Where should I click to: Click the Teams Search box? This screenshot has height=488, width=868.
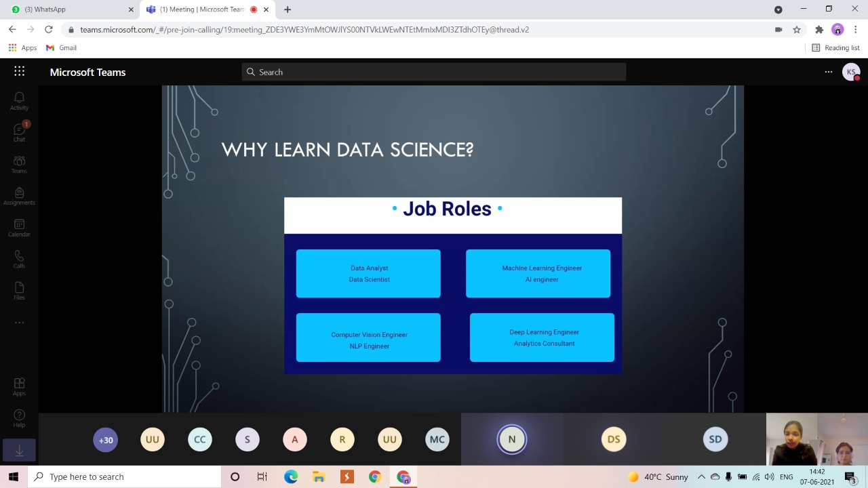click(434, 72)
